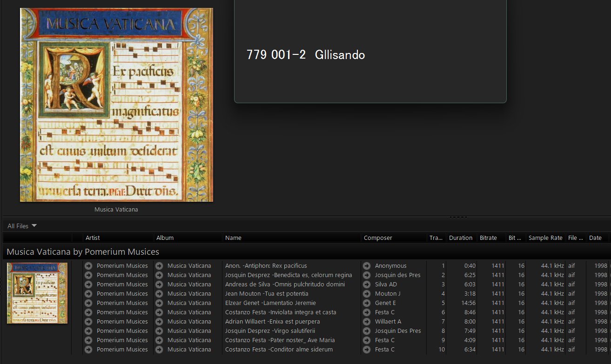Select track Andreas de Silva -Omnis pulchritudo domini

pyautogui.click(x=285, y=285)
